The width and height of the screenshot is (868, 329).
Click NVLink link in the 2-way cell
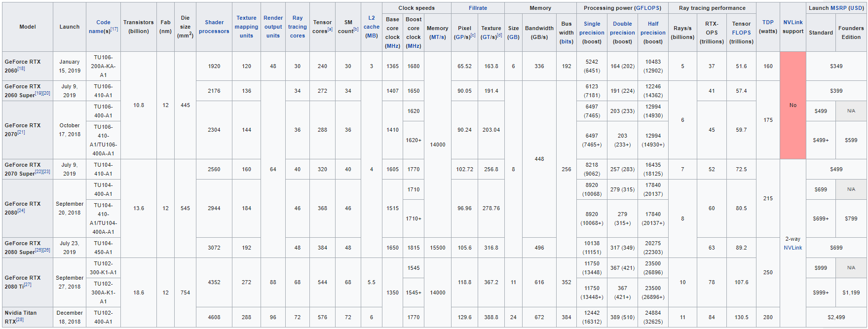(x=793, y=248)
